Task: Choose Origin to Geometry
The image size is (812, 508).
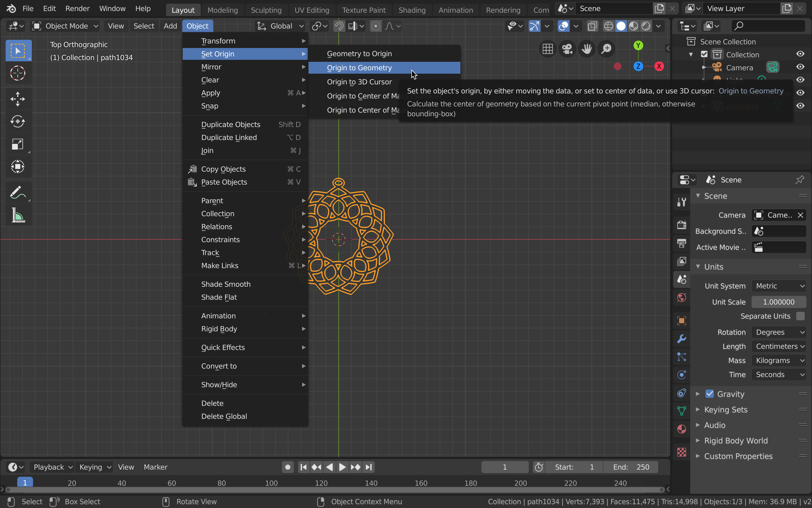Action: [384, 67]
